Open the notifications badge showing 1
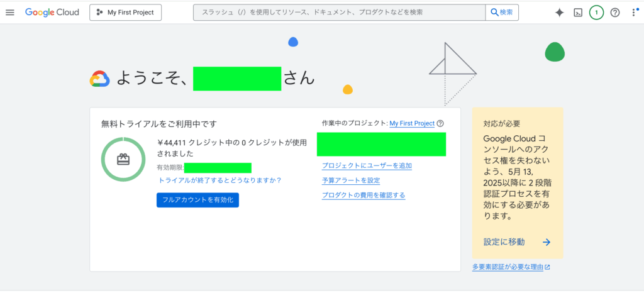The image size is (644, 293). (596, 13)
